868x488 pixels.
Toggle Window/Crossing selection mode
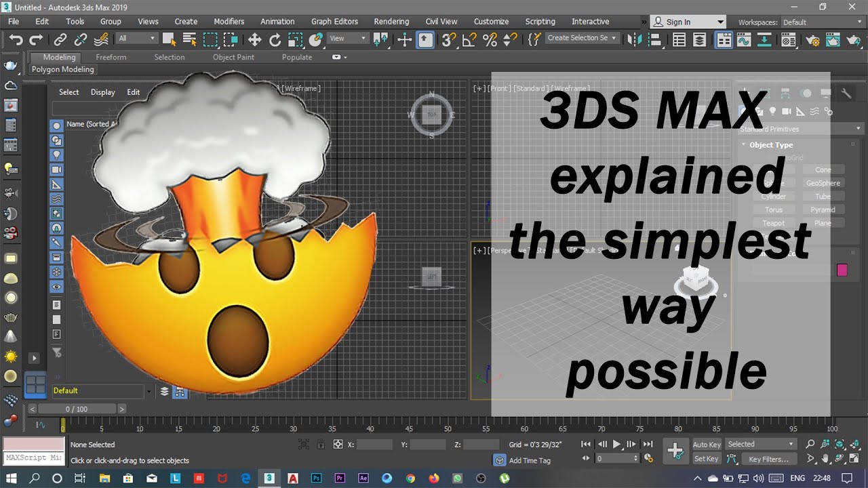(231, 39)
